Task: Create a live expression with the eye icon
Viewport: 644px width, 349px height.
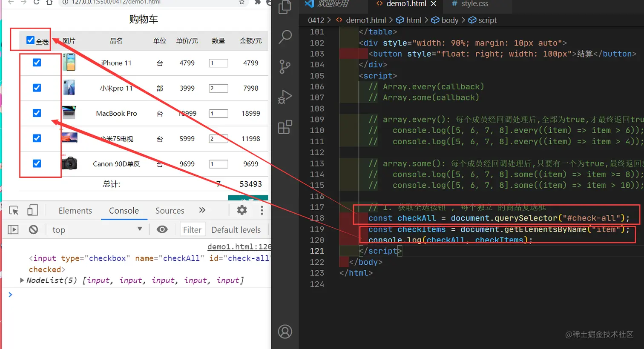Action: click(162, 229)
